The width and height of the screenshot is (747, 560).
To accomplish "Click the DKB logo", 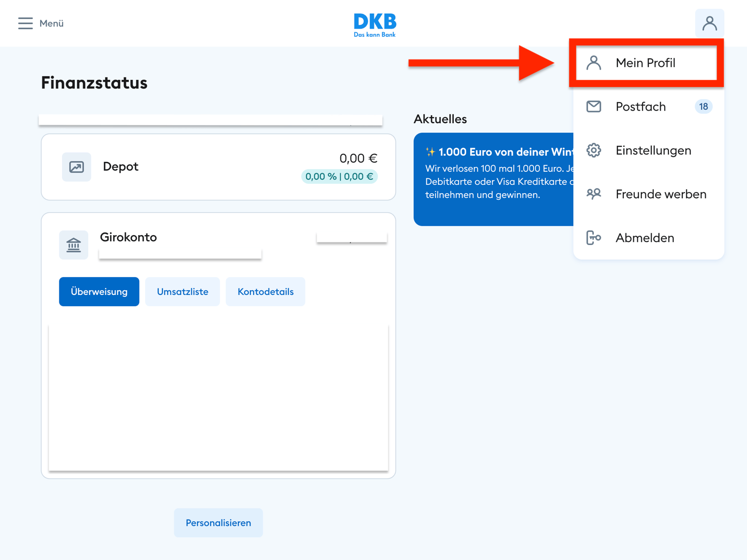I will coord(374,23).
